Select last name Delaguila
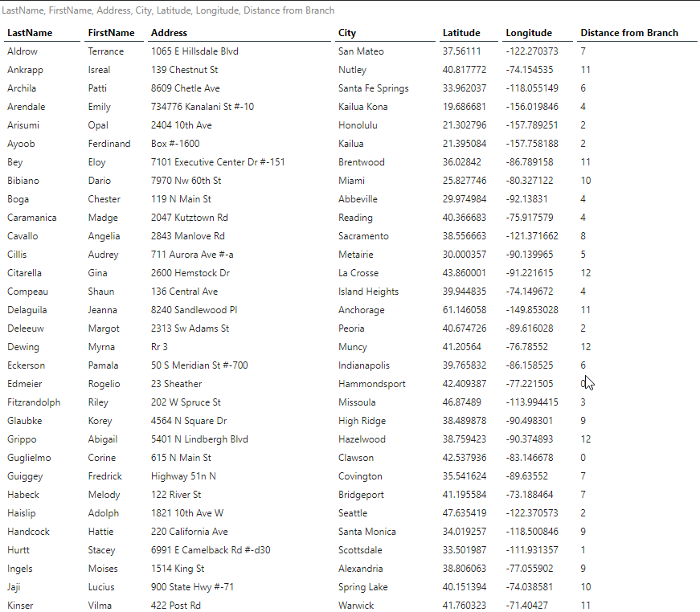700x612 pixels. click(x=27, y=310)
